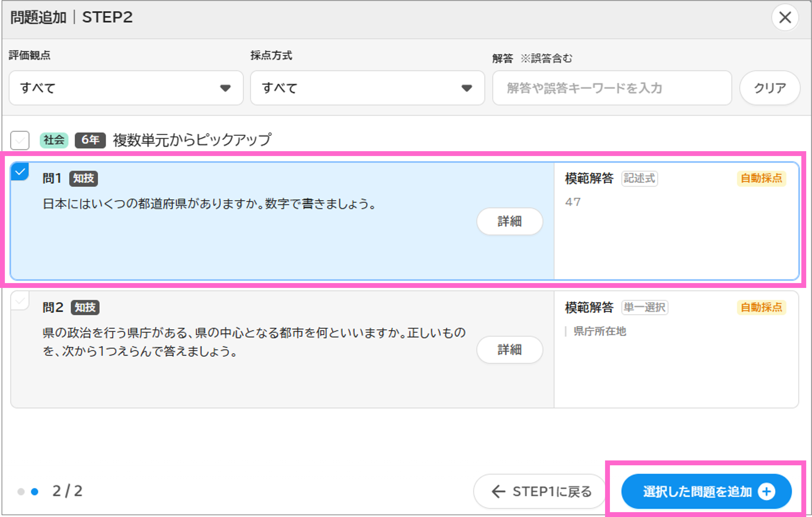Close the 問題追加 STEP2 dialog
The width and height of the screenshot is (812, 517).
tap(785, 18)
